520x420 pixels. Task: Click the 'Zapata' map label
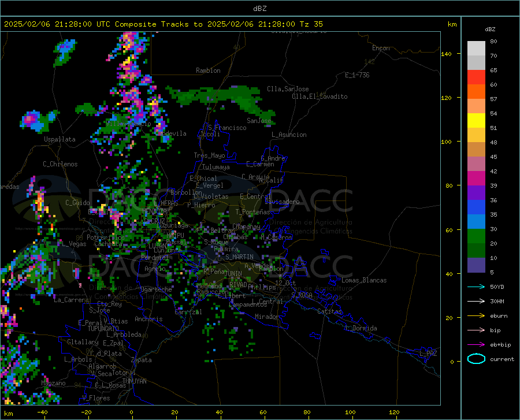142,360
